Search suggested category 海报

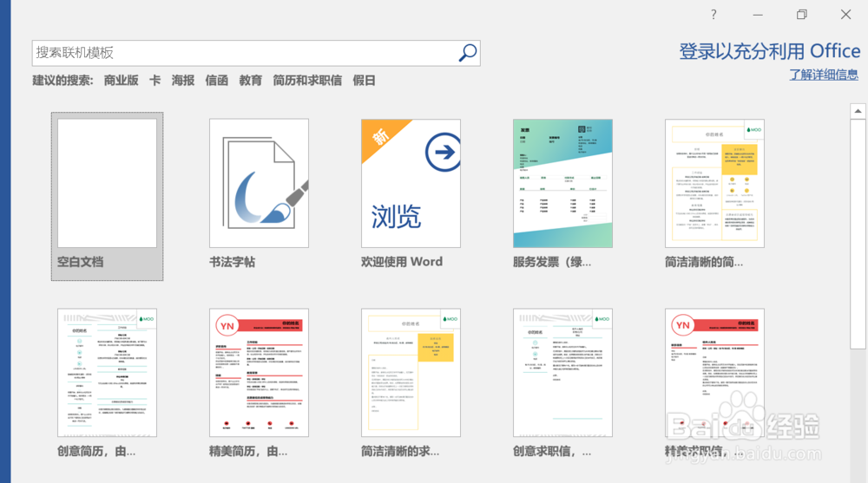pyautogui.click(x=182, y=81)
